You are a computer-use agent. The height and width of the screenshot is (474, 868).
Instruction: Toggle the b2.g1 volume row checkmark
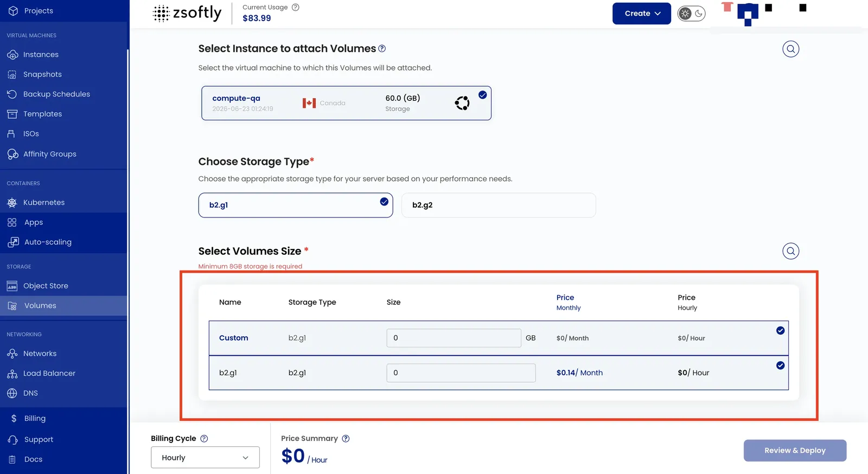pos(780,366)
